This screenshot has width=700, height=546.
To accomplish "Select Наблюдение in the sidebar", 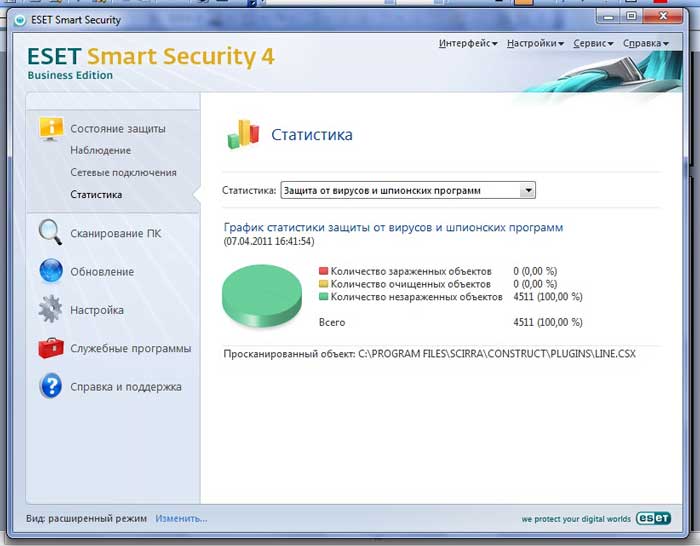I will coord(100,150).
